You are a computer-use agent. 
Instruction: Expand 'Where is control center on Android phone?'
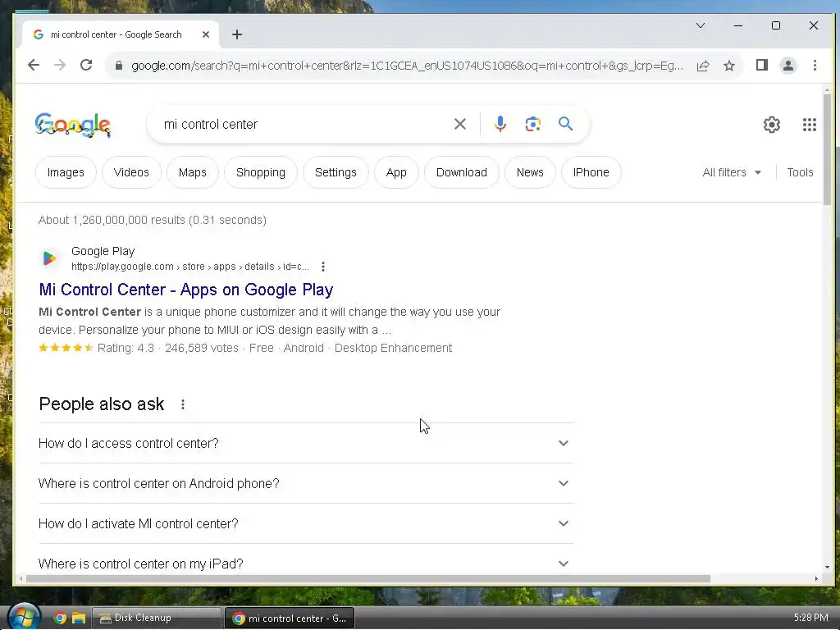[x=306, y=484]
